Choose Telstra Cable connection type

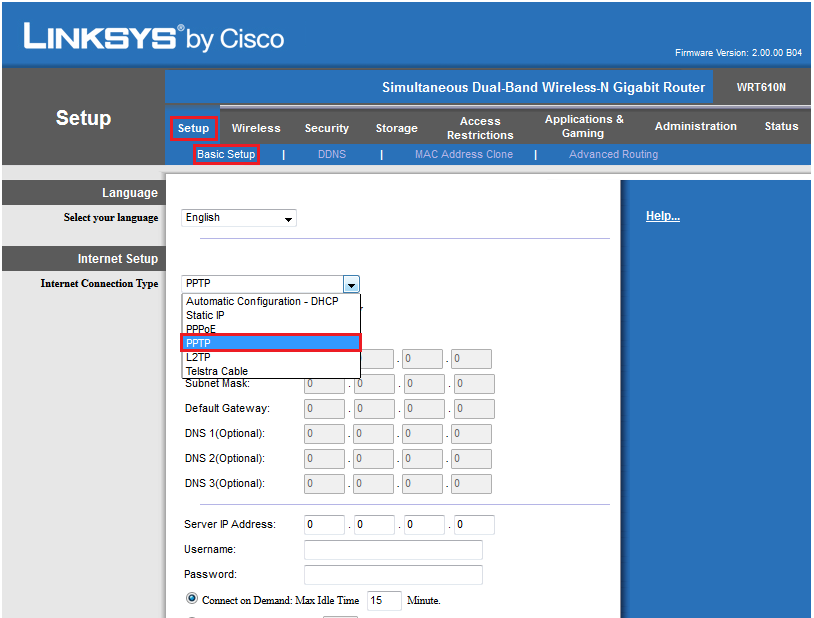pos(270,371)
